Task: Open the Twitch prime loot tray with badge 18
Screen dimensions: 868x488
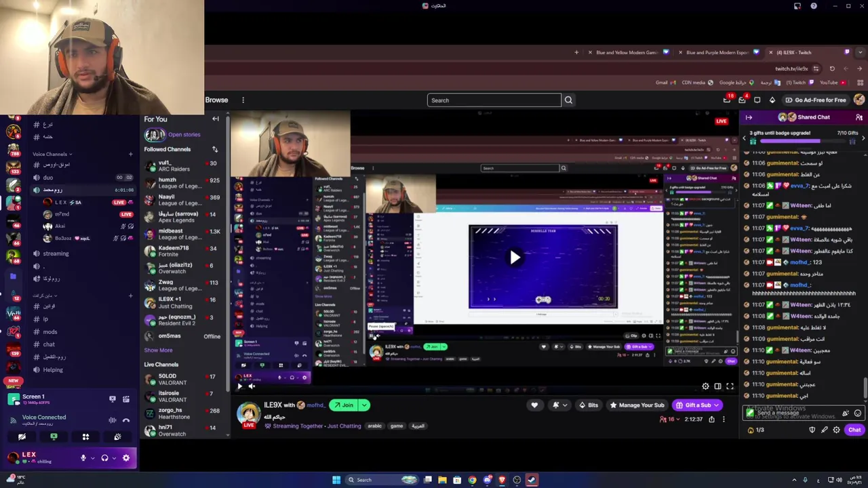Action: click(728, 100)
